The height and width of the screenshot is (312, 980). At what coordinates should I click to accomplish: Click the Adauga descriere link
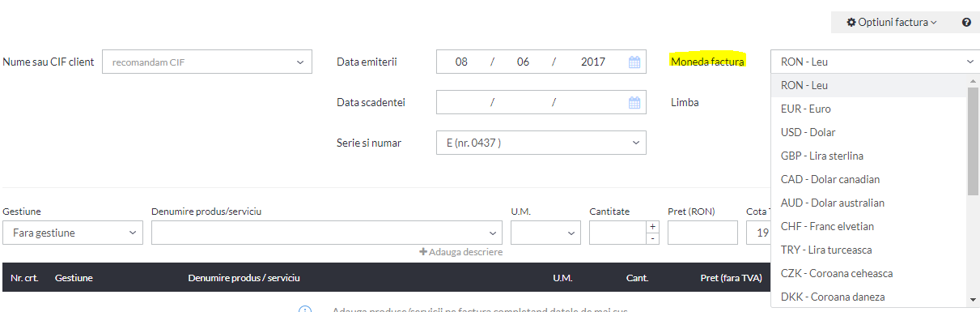(x=460, y=252)
